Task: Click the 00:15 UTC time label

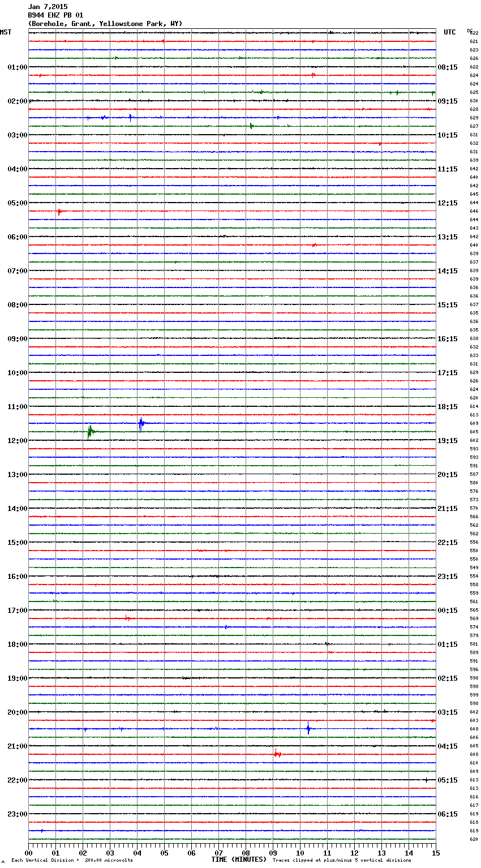Action: (x=448, y=611)
